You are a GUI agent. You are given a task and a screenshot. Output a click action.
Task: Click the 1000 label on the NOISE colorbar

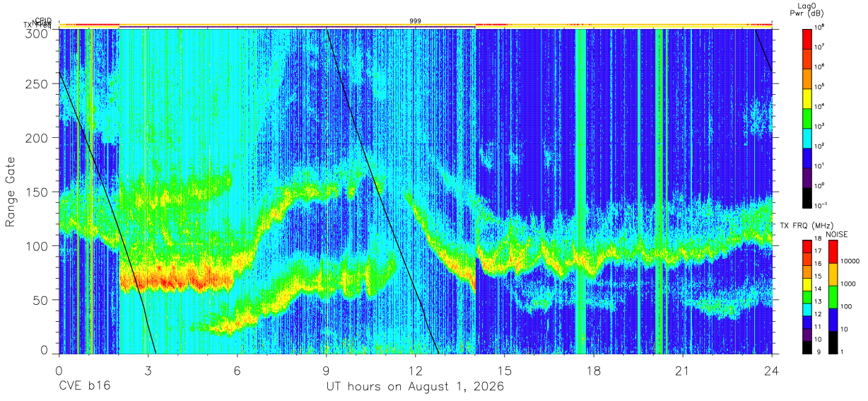tap(849, 284)
